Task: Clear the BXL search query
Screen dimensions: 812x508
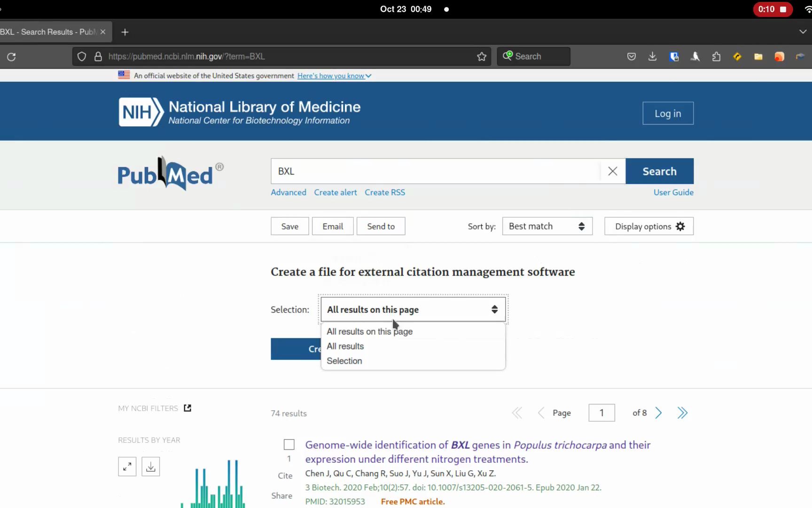Action: (x=613, y=171)
